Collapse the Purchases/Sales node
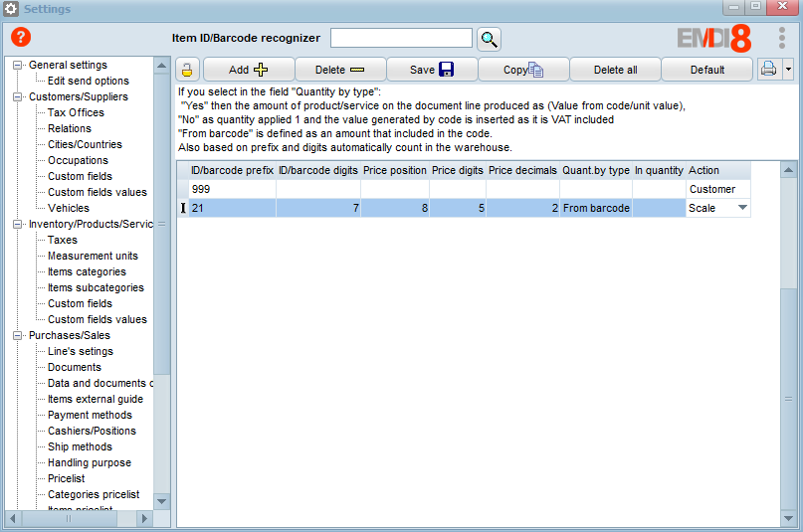 (17, 335)
